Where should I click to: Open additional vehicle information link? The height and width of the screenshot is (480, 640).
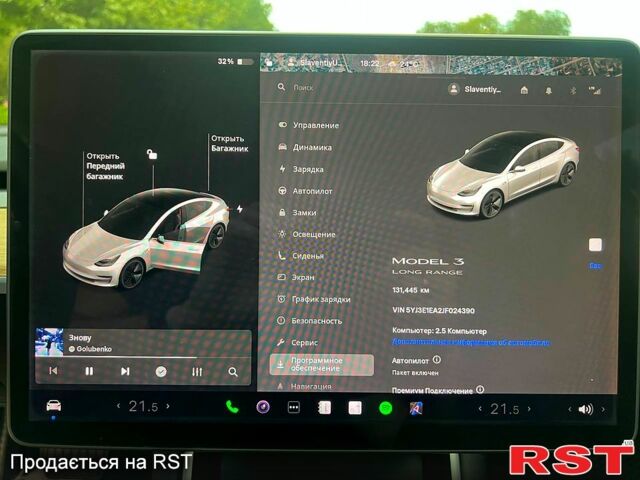[470, 342]
